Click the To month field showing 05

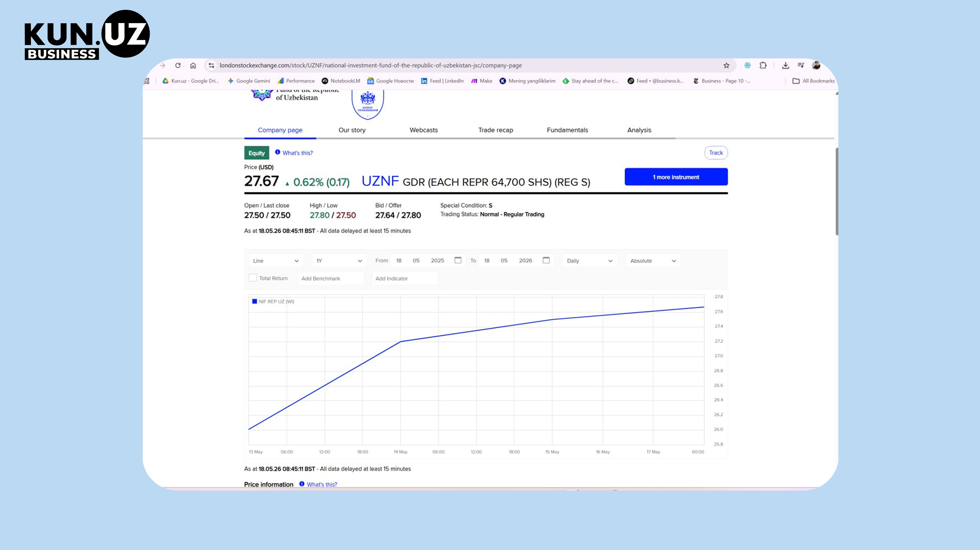504,261
